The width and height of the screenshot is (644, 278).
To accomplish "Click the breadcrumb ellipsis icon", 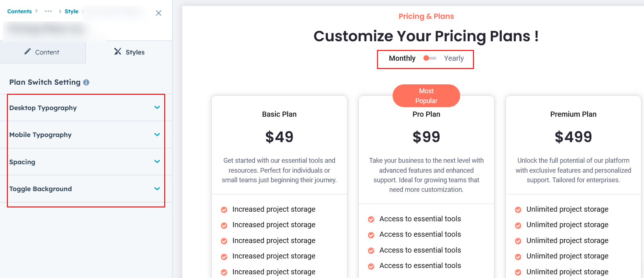I will pyautogui.click(x=48, y=11).
